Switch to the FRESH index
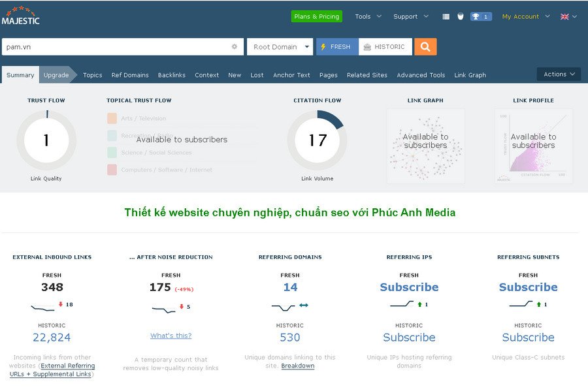This screenshot has height=391, width=588. (336, 47)
